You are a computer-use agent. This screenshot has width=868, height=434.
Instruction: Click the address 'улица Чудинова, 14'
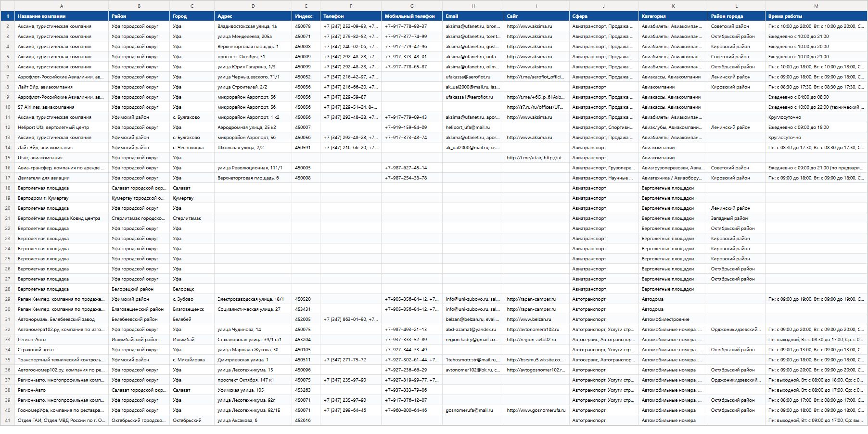[253, 330]
